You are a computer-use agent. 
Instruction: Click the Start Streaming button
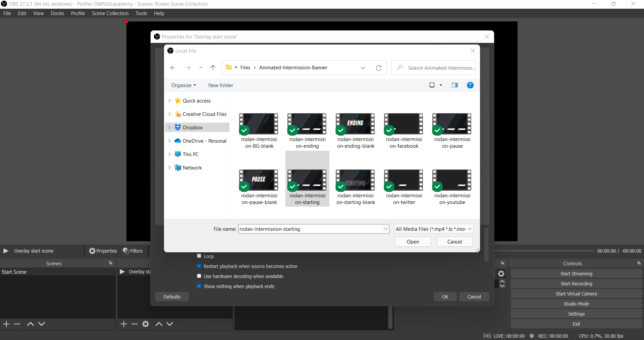click(576, 274)
